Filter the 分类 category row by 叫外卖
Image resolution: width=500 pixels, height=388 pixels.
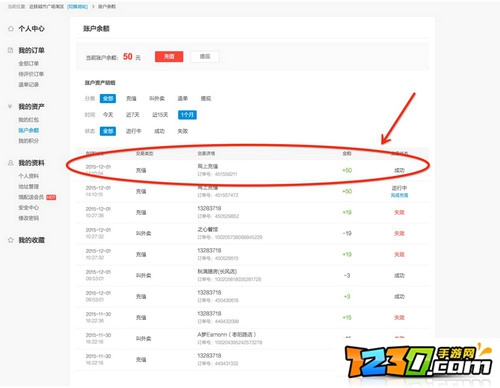coord(157,98)
